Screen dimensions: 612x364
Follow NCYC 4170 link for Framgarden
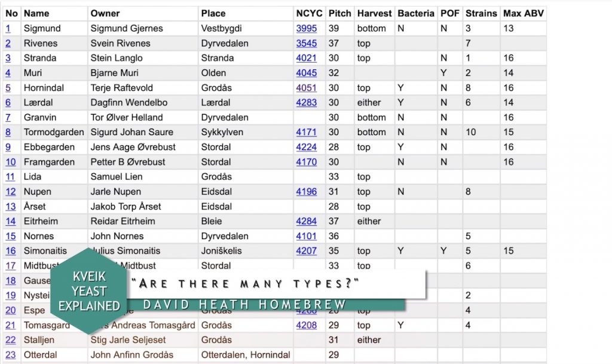pyautogui.click(x=306, y=162)
